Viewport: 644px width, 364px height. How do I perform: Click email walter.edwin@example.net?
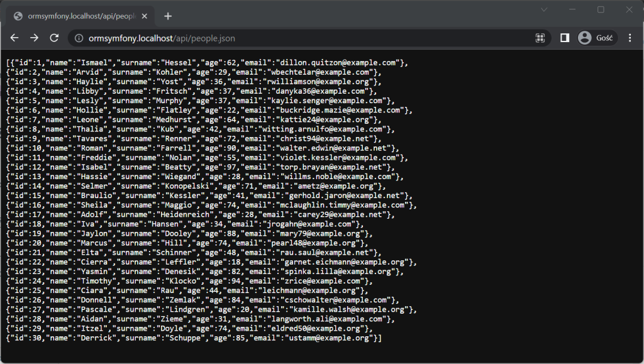tap(333, 148)
